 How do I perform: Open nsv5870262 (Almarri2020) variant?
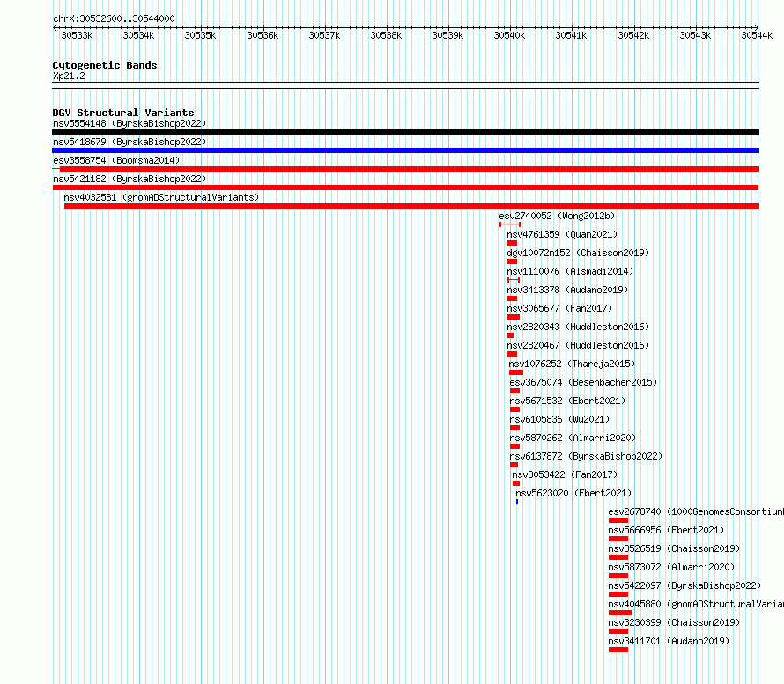[573, 438]
